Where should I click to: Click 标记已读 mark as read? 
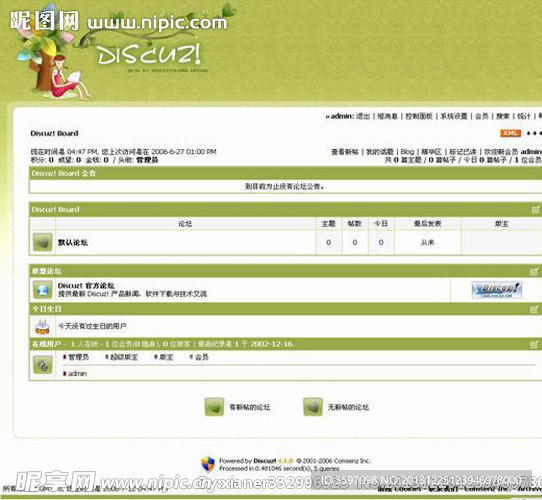coord(463,152)
